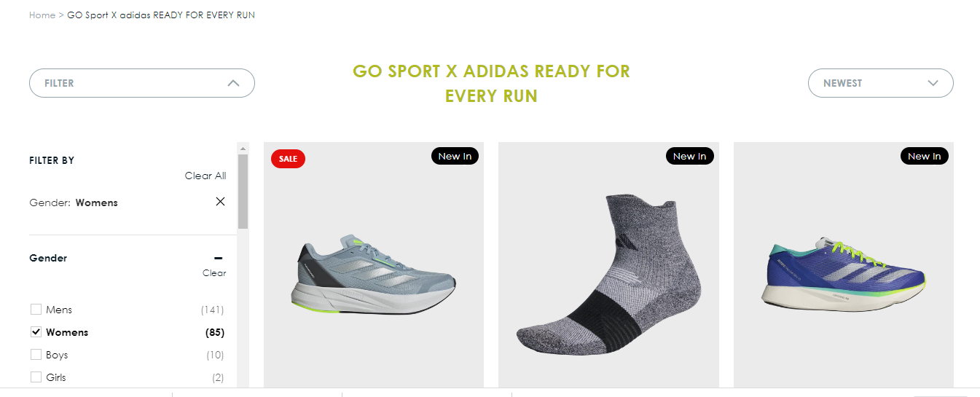Click the chevron on the FILTER box
The height and width of the screenshot is (397, 980).
(x=233, y=83)
